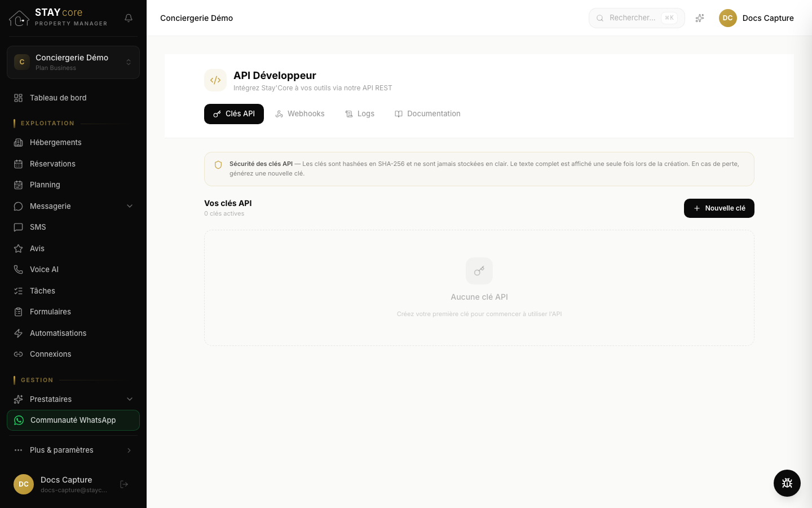
Task: Open the Réservations sidebar item
Action: coord(73,164)
